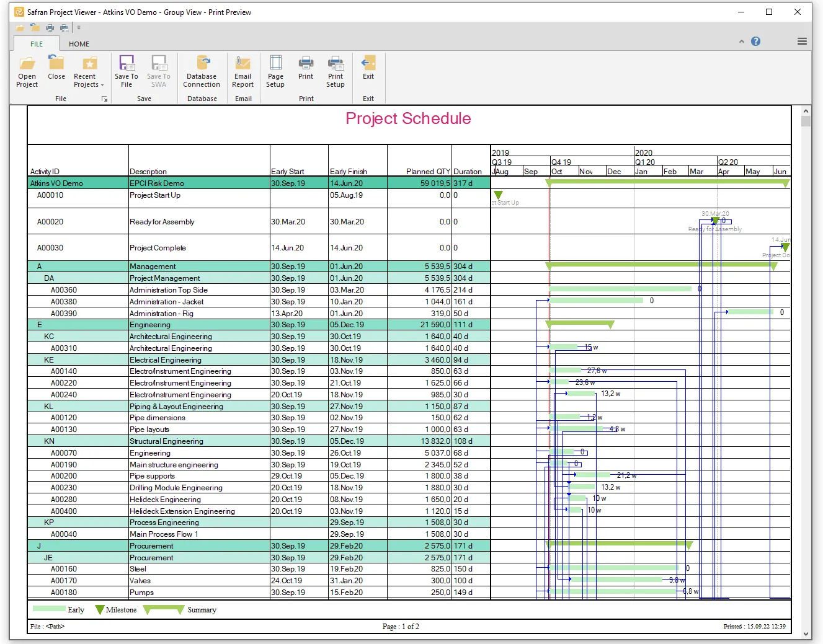
Task: Switch to the HOME ribbon tab
Action: (79, 44)
